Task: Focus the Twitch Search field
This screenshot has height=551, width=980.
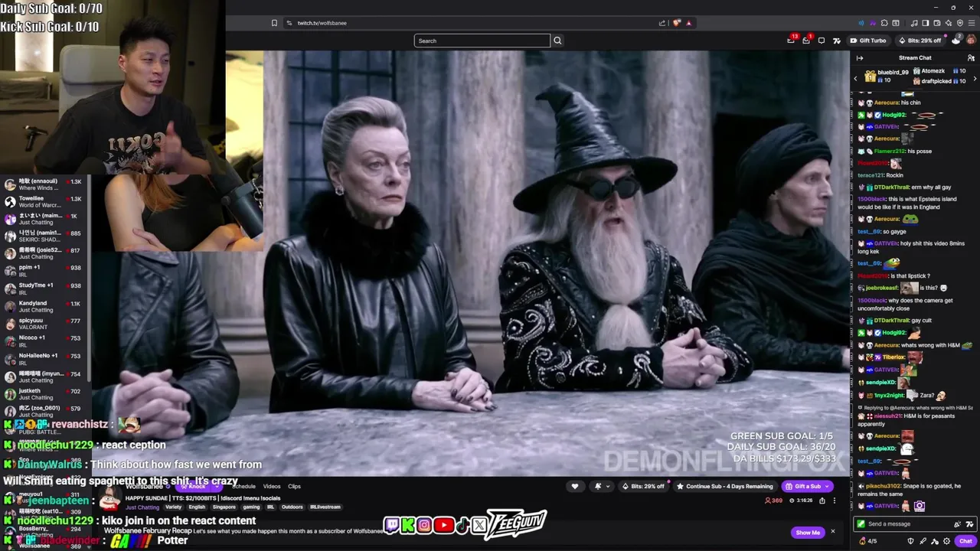Action: [482, 41]
